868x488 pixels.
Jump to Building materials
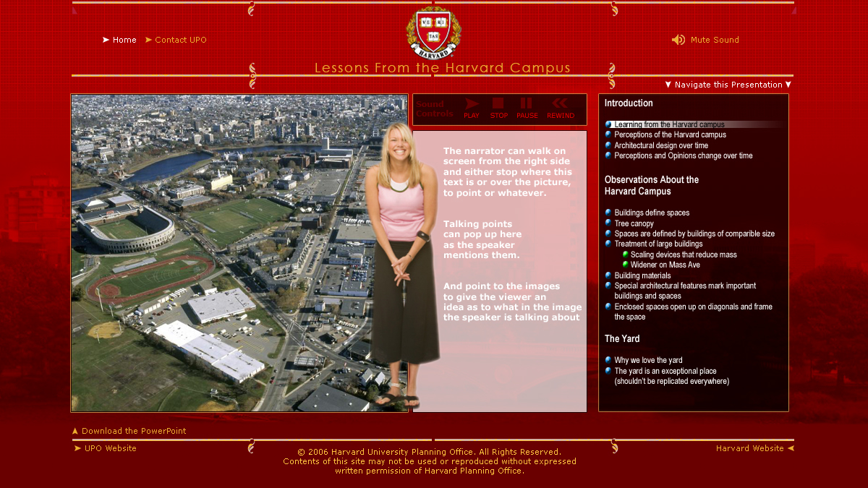coord(642,275)
